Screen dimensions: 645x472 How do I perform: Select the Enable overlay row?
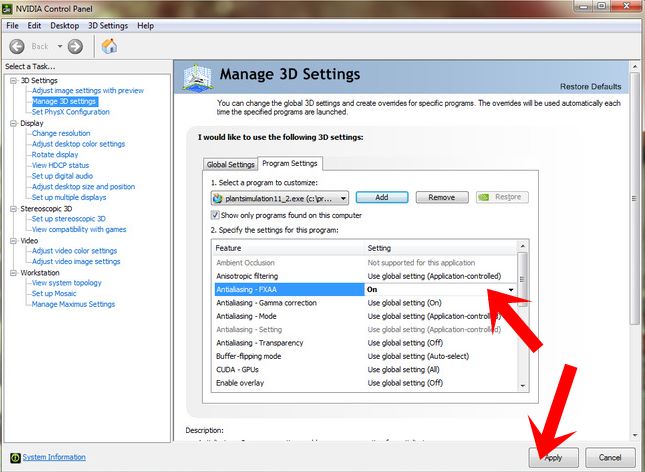(365, 383)
